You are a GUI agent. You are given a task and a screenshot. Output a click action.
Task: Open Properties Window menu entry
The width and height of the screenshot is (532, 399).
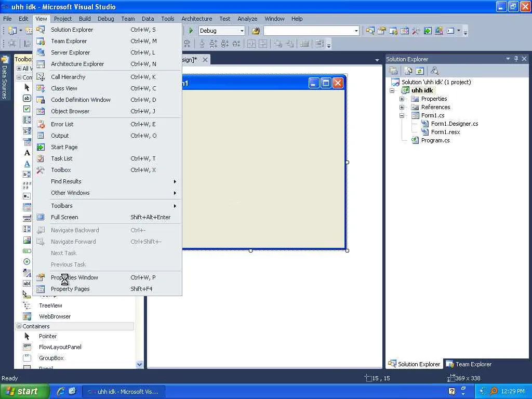pos(107,277)
